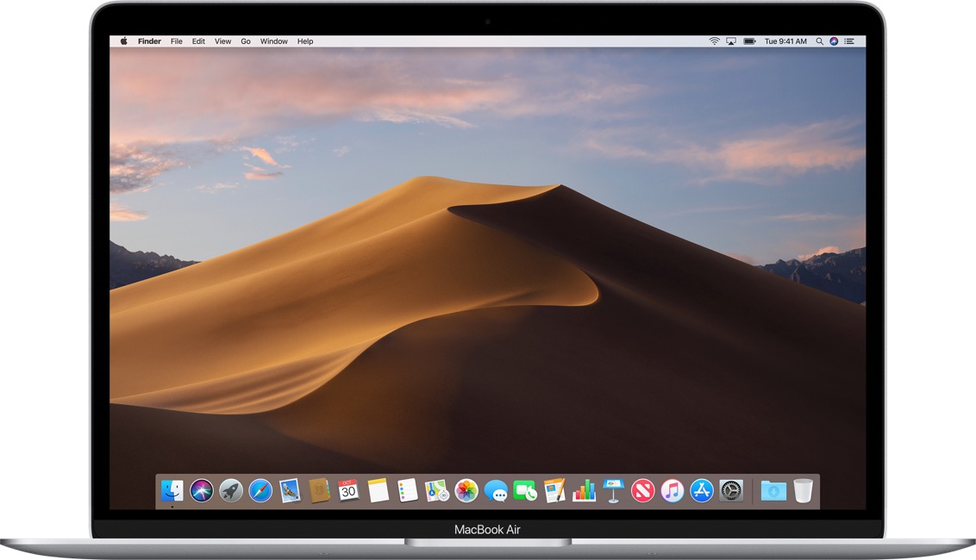Click the battery status icon
This screenshot has height=560, width=976.
click(x=750, y=41)
